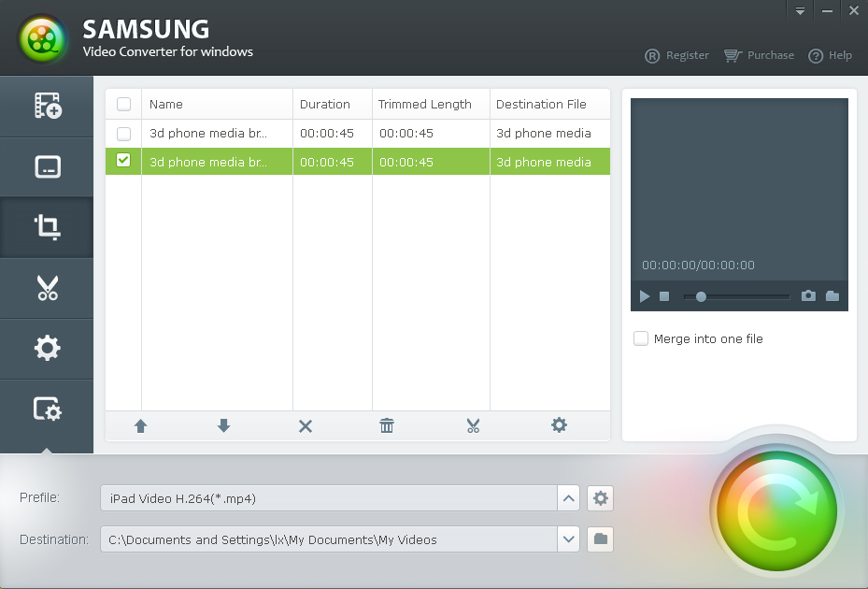Image resolution: width=868 pixels, height=589 pixels.
Task: Open the scissors Trim sidebar tool
Action: click(x=48, y=288)
